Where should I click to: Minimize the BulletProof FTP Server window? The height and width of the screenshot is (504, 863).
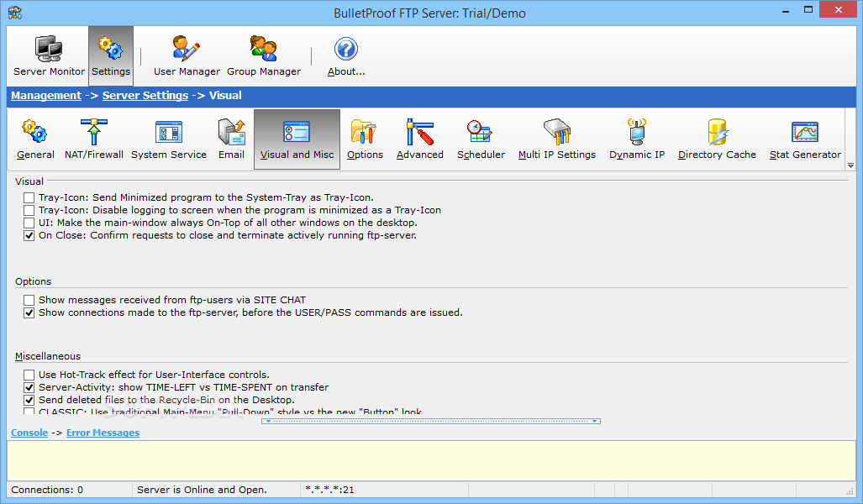786,10
